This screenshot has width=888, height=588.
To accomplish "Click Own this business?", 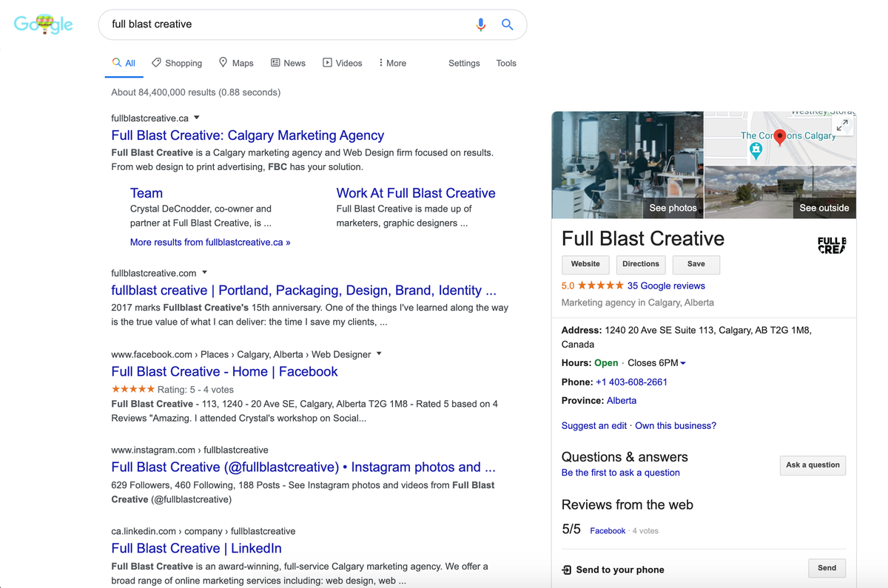I will [x=676, y=426].
